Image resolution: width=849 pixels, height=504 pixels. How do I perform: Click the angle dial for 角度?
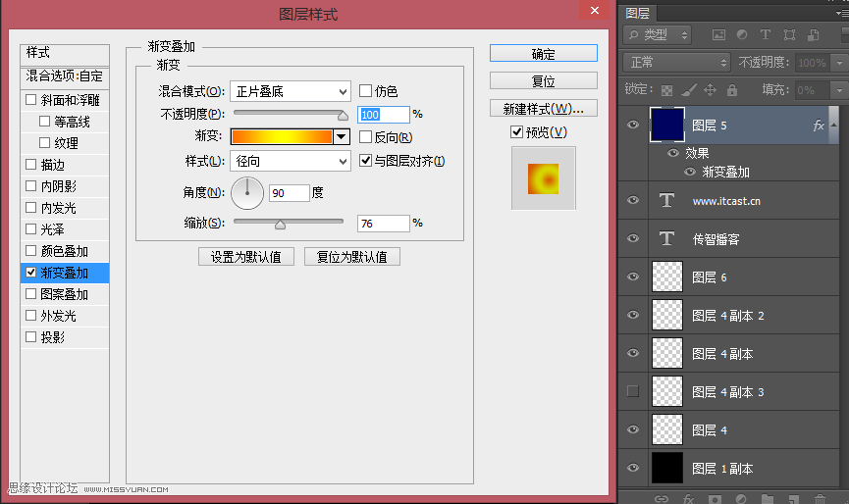[x=247, y=192]
